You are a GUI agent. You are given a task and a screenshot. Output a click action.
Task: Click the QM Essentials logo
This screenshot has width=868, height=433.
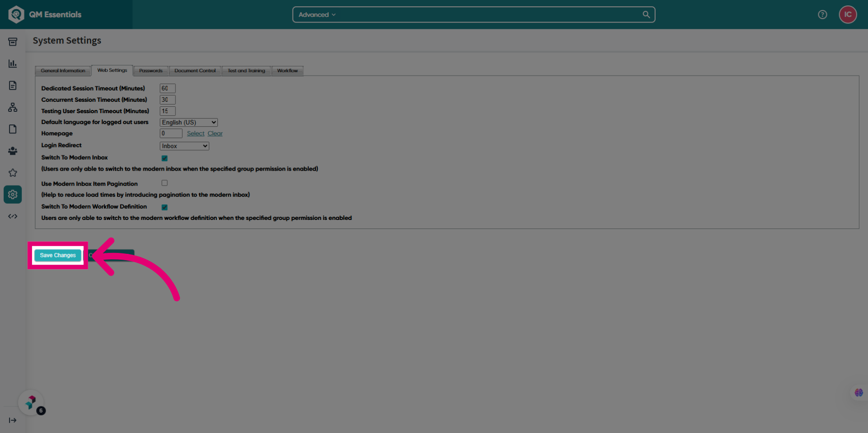(x=45, y=14)
